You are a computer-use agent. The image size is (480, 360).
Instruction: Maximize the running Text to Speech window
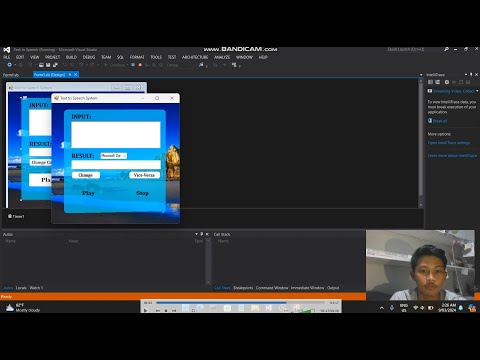[x=157, y=98]
